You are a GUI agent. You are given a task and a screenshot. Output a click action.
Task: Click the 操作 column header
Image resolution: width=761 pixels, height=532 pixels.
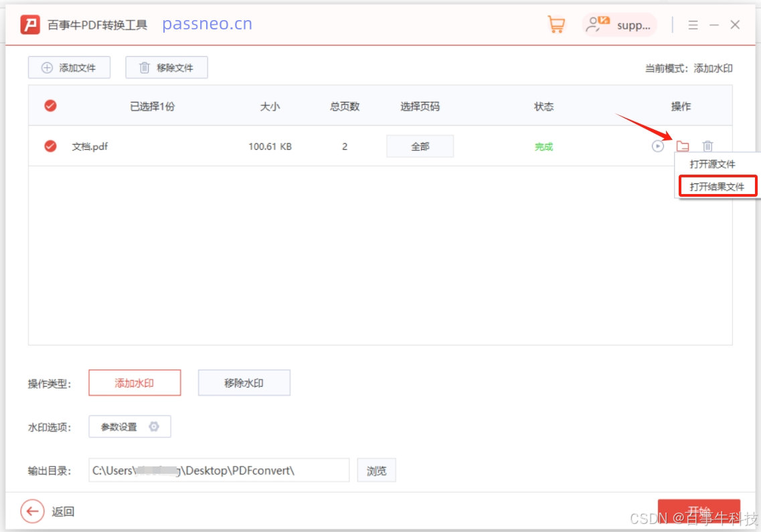pos(681,106)
